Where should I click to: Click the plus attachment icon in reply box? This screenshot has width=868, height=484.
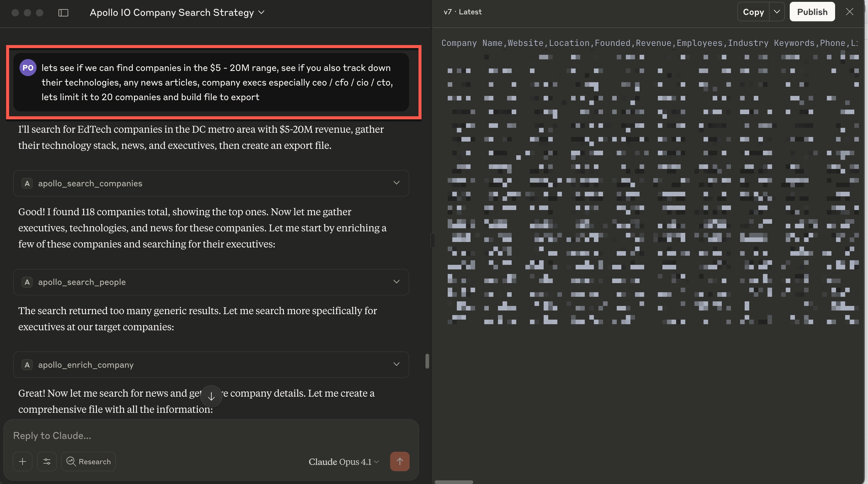(22, 461)
